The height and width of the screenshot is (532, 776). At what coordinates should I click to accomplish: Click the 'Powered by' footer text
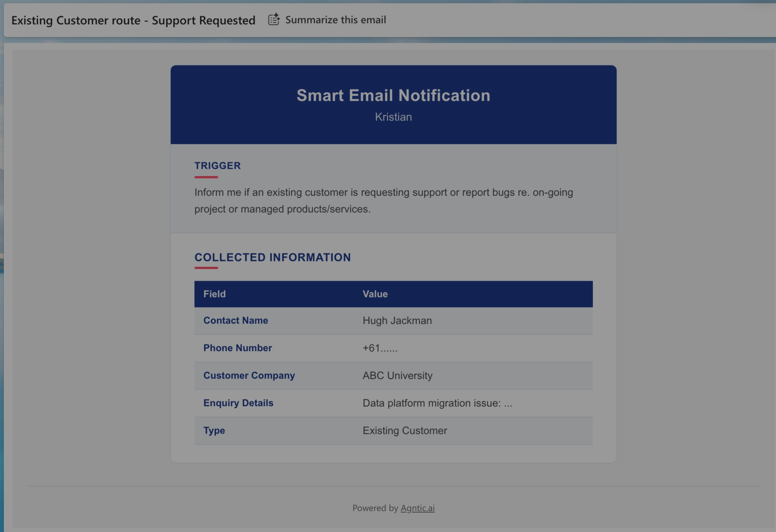tap(375, 508)
